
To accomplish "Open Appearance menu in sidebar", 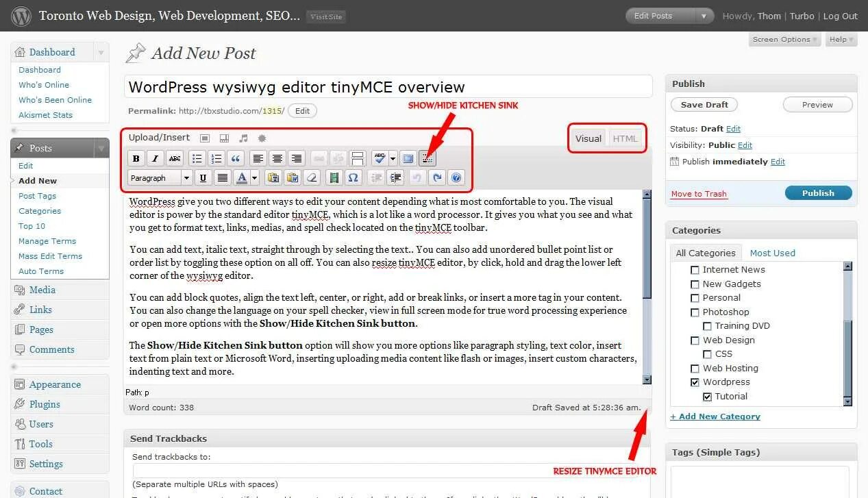I will (x=55, y=384).
